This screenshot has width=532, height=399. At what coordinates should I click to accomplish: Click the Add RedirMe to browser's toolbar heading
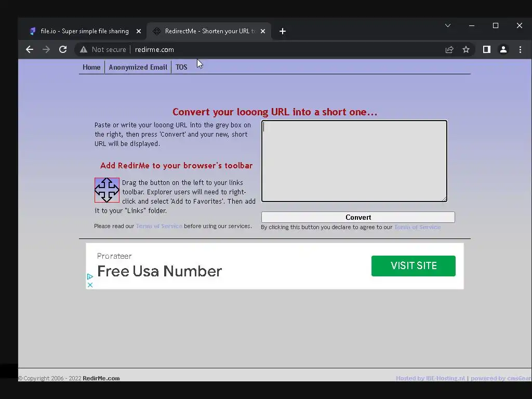[x=177, y=166]
